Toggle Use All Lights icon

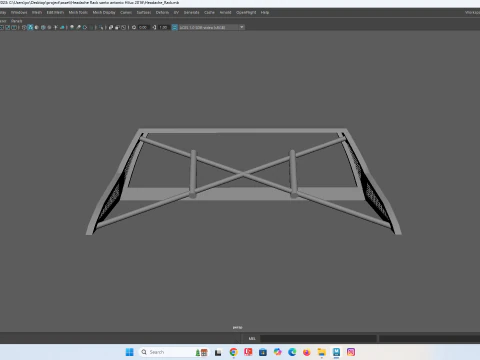55,27
